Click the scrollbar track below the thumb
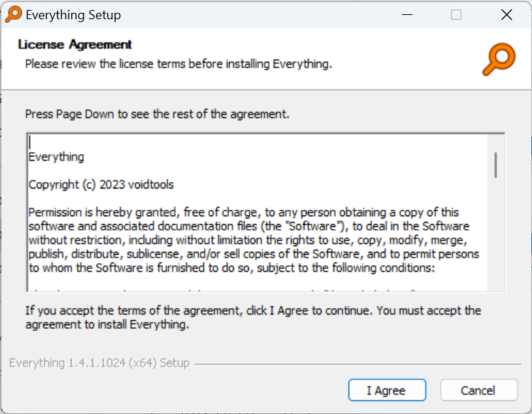Image resolution: width=532 pixels, height=414 pixels. pyautogui.click(x=496, y=234)
